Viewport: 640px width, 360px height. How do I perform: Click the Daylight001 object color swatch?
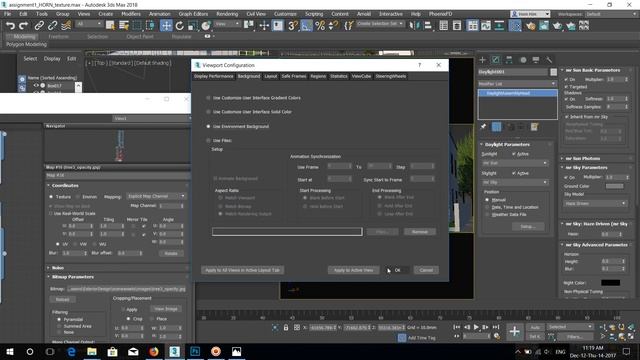coord(553,72)
